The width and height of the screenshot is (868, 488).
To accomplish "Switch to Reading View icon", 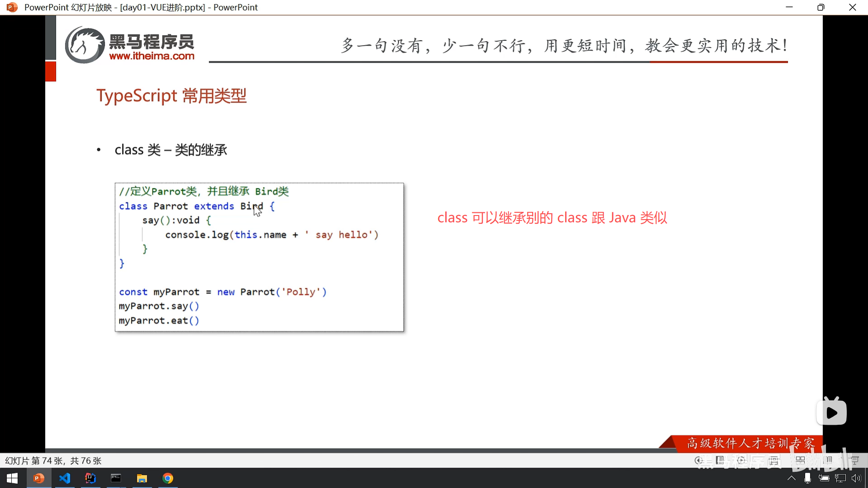I will click(x=827, y=460).
